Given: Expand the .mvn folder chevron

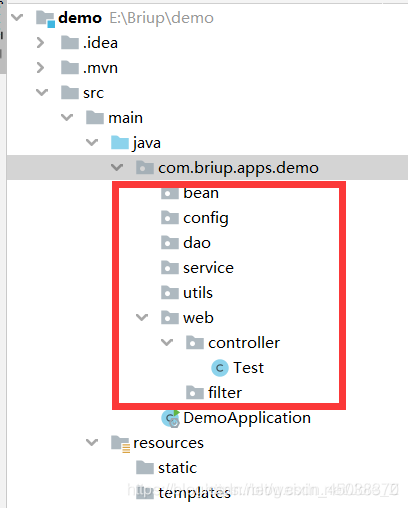Looking at the screenshot, I should pyautogui.click(x=40, y=68).
